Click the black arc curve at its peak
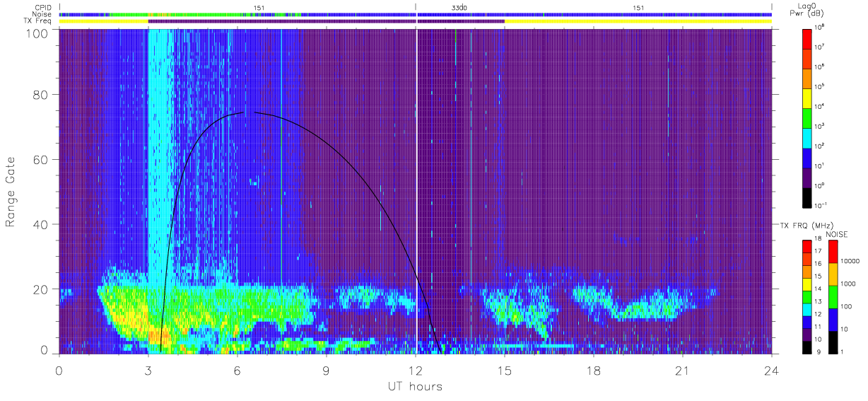This screenshot has height=401, width=868. [x=249, y=112]
